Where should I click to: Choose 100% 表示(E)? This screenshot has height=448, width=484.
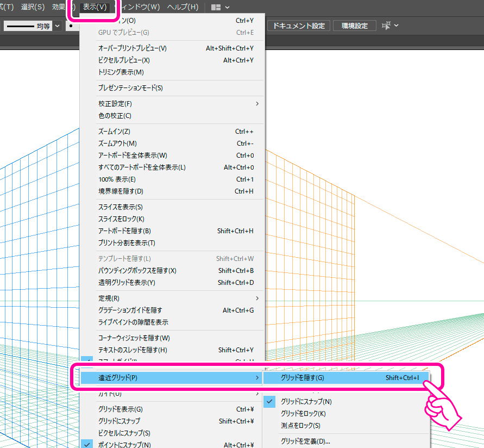(172, 179)
